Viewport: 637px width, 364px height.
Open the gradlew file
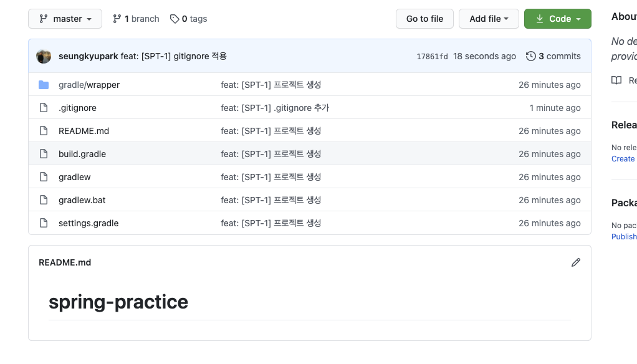pos(74,177)
